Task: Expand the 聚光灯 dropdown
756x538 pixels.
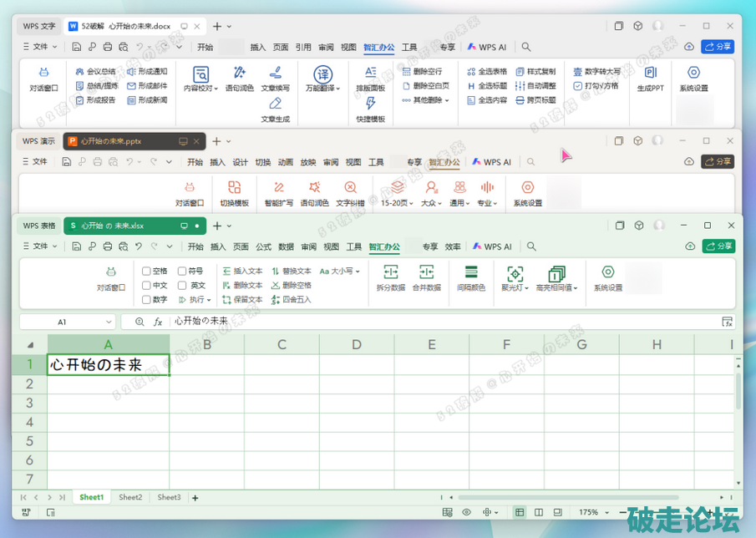Action: (515, 287)
